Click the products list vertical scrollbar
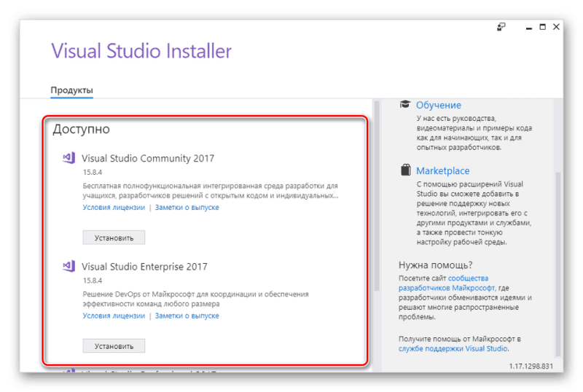583x392 pixels. coord(376,195)
